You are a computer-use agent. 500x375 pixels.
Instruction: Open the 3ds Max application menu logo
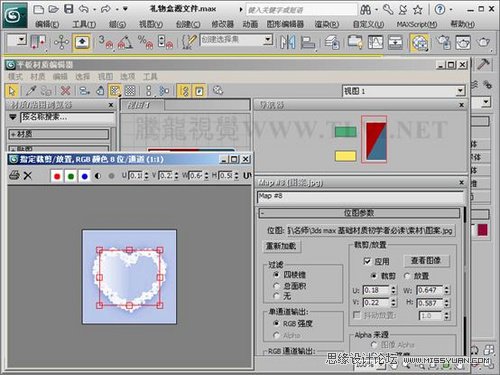click(15, 15)
